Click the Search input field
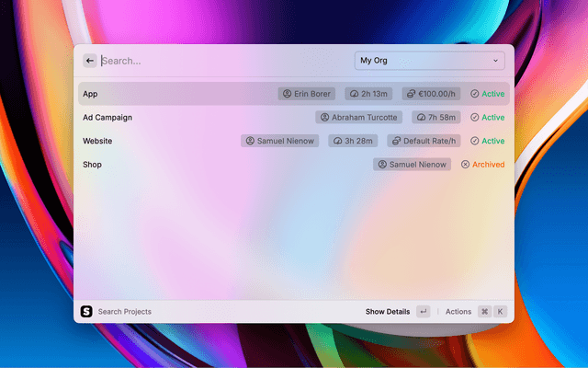This screenshot has width=588, height=368. [x=220, y=61]
